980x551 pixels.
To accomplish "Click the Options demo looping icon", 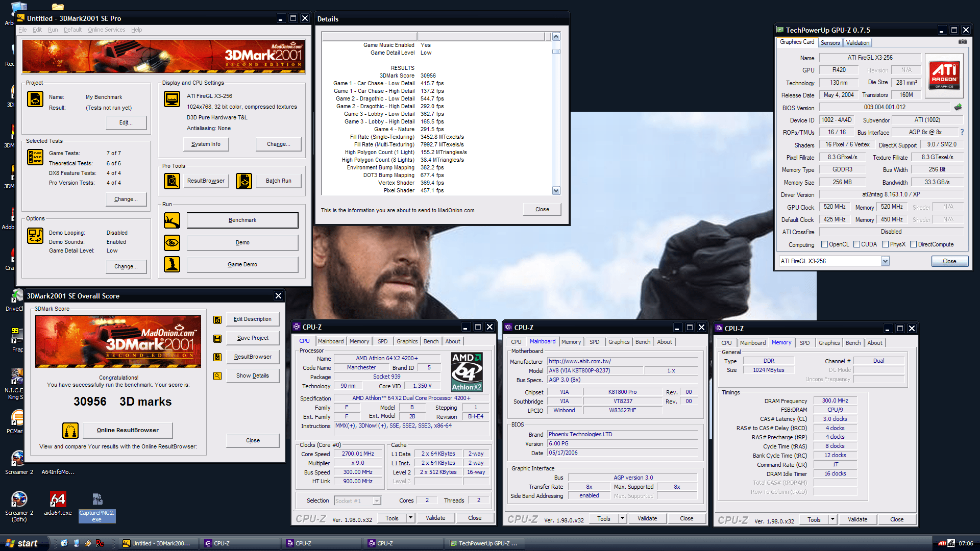I will click(35, 236).
